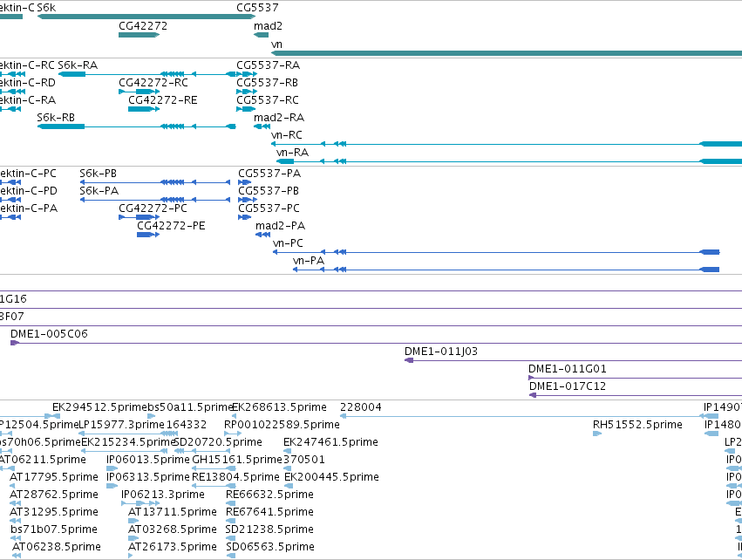Click the vn gene label
This screenshot has width=742, height=560.
276,44
